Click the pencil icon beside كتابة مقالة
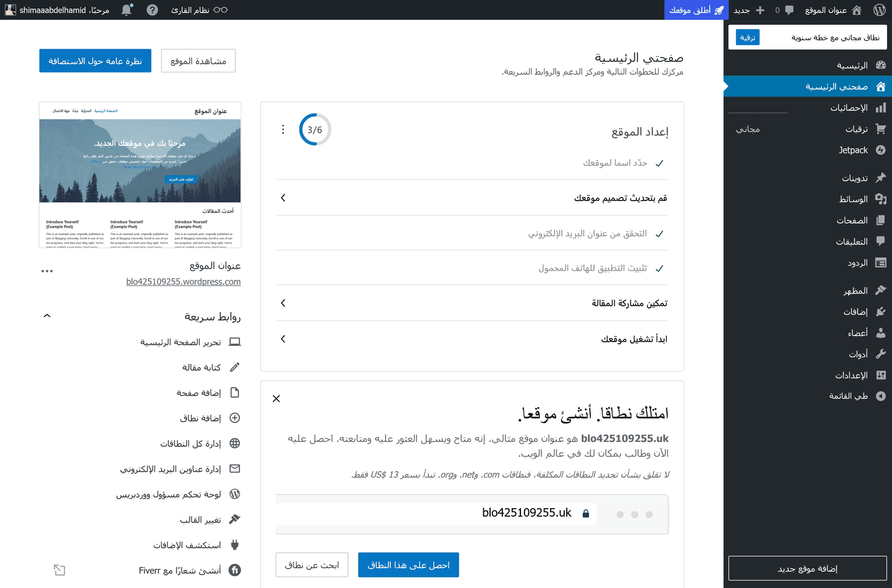 tap(234, 367)
